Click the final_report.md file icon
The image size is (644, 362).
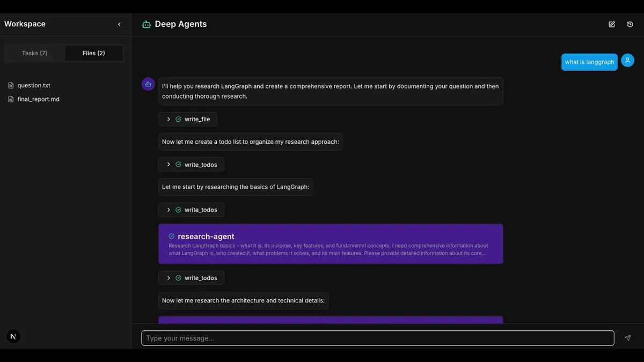click(11, 99)
